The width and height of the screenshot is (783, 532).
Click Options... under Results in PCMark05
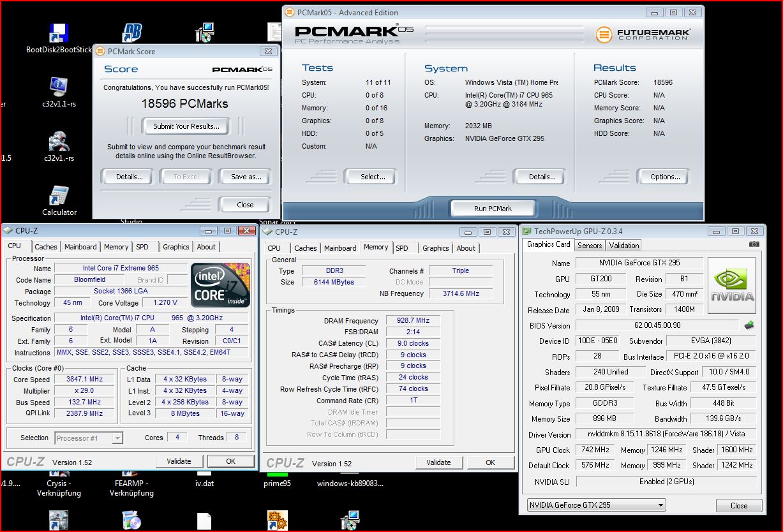click(665, 177)
